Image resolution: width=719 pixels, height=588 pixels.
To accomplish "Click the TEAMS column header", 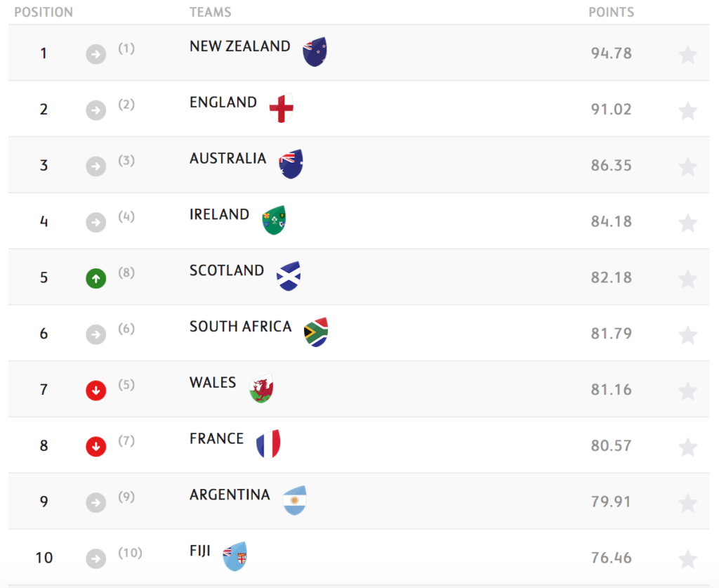I will click(210, 11).
